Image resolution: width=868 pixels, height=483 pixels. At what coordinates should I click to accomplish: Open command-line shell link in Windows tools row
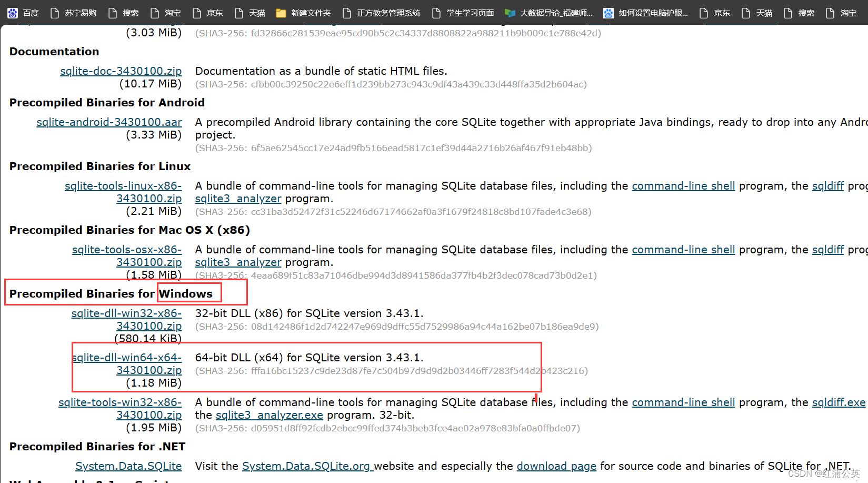pos(683,402)
